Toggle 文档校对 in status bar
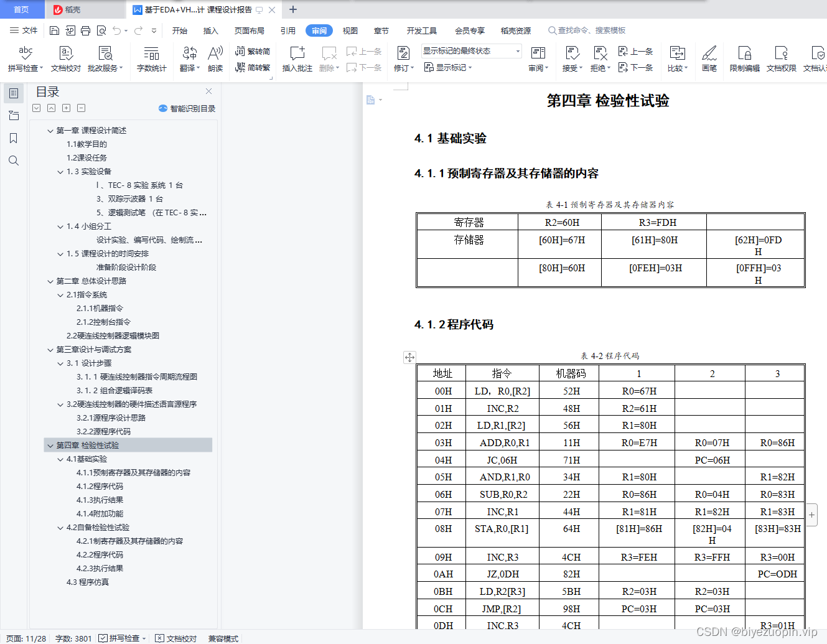827x644 pixels. (x=176, y=638)
